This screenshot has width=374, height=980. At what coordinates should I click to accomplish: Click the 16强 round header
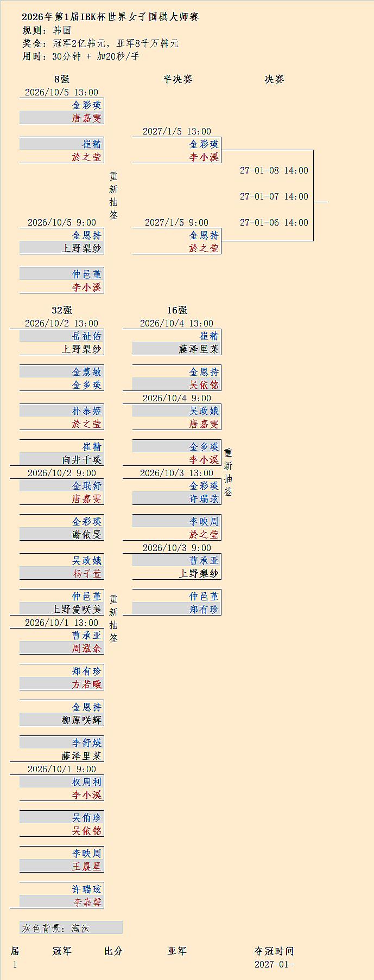coord(177,310)
